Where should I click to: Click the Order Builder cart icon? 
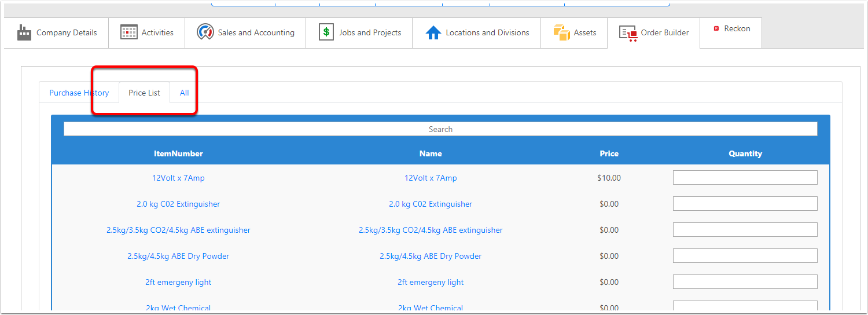click(x=628, y=32)
